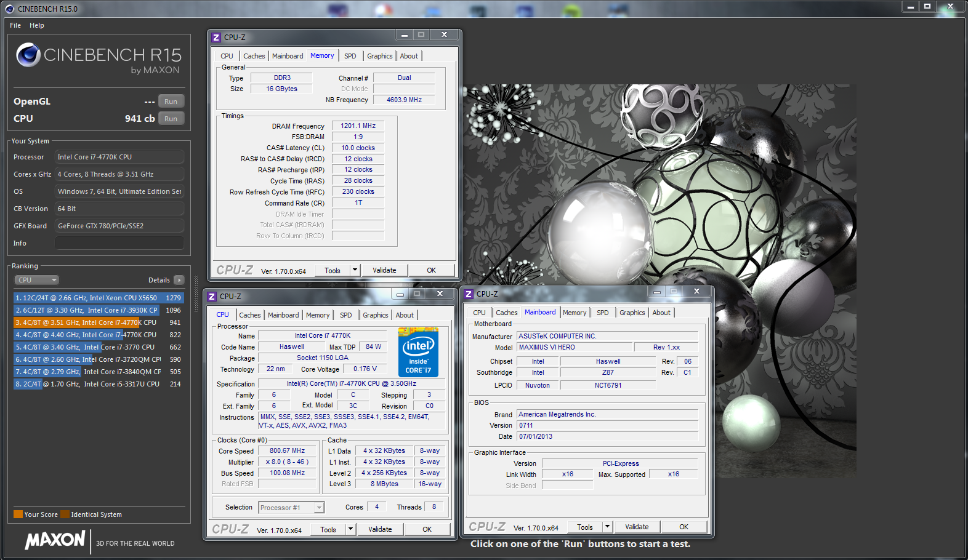Image resolution: width=968 pixels, height=560 pixels.
Task: Click the Info input field in Your System
Action: pos(119,243)
